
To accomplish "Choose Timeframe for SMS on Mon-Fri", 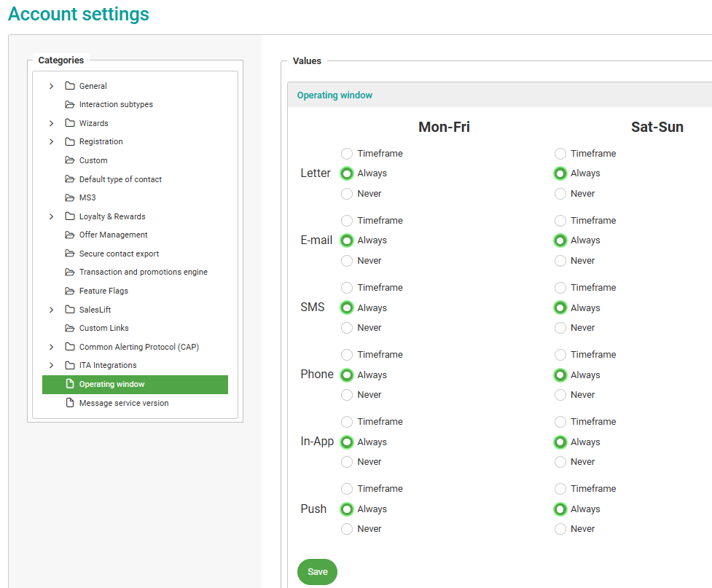I will 347,288.
